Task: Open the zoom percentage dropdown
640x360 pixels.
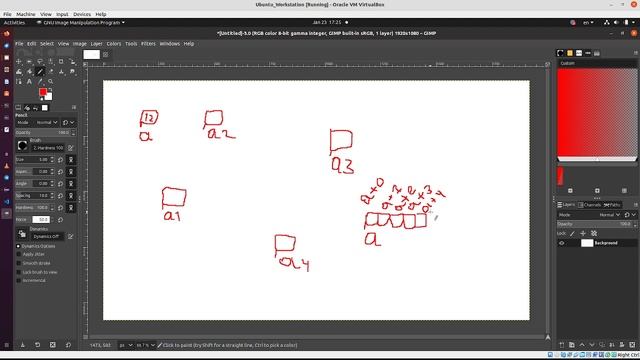Action: pos(145,345)
